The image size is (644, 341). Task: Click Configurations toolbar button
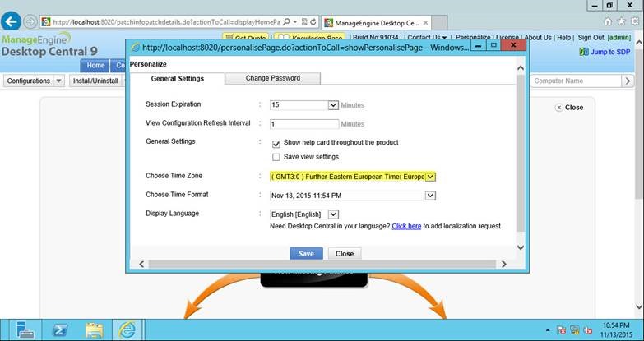coord(29,81)
